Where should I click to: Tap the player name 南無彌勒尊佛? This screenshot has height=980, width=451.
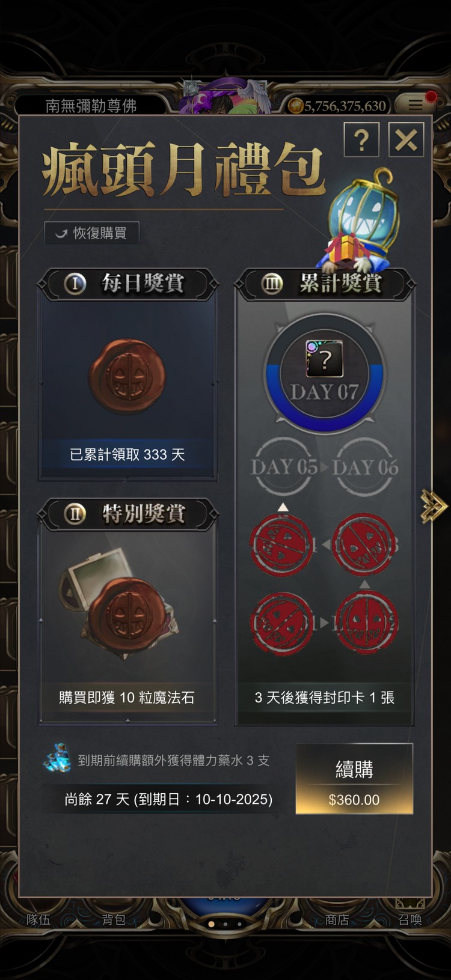(91, 106)
